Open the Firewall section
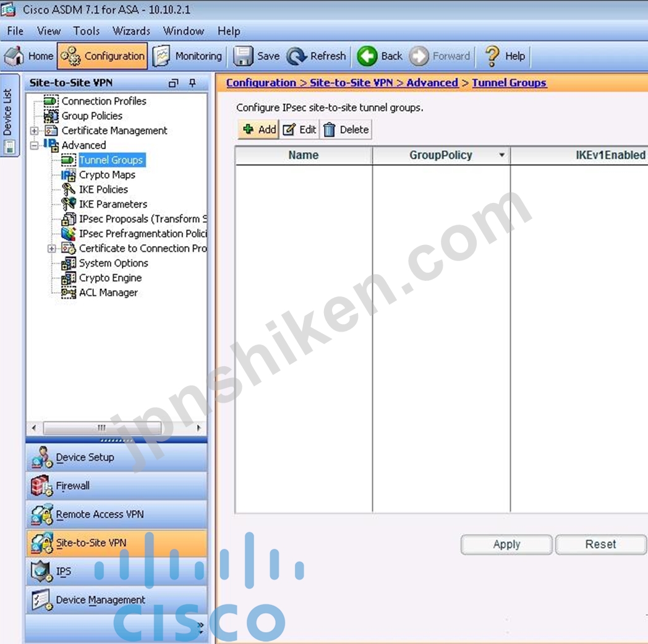 116,486
